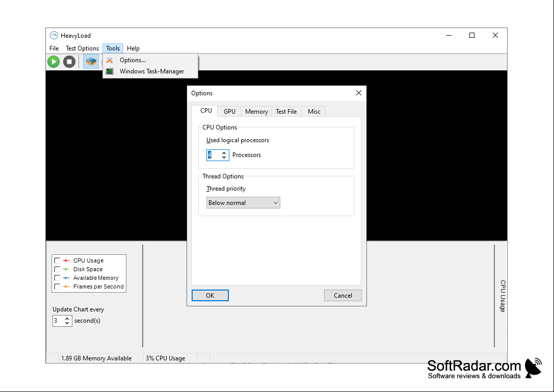Increase the Update Chart interval by one
This screenshot has height=392, width=554.
tap(67, 319)
